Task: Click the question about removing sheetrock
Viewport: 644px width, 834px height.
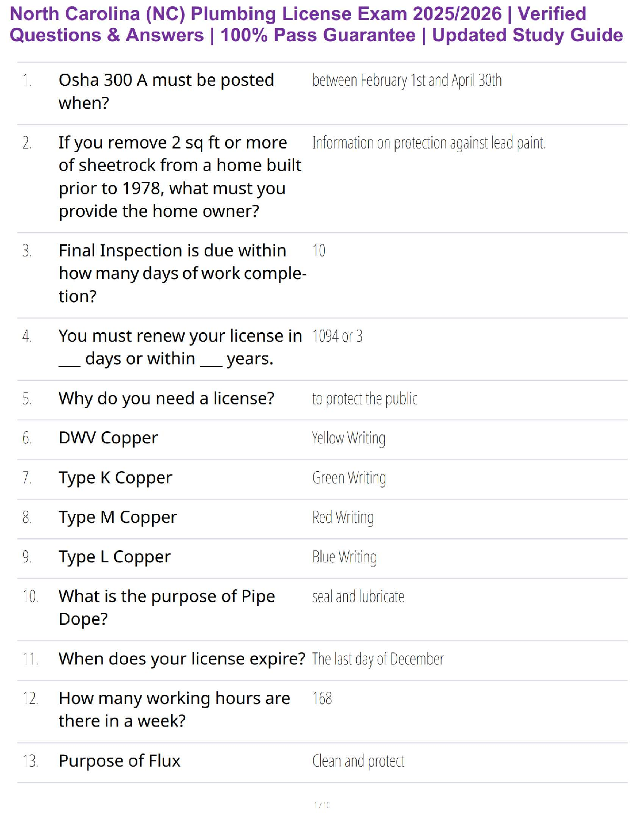Action: 179,177
